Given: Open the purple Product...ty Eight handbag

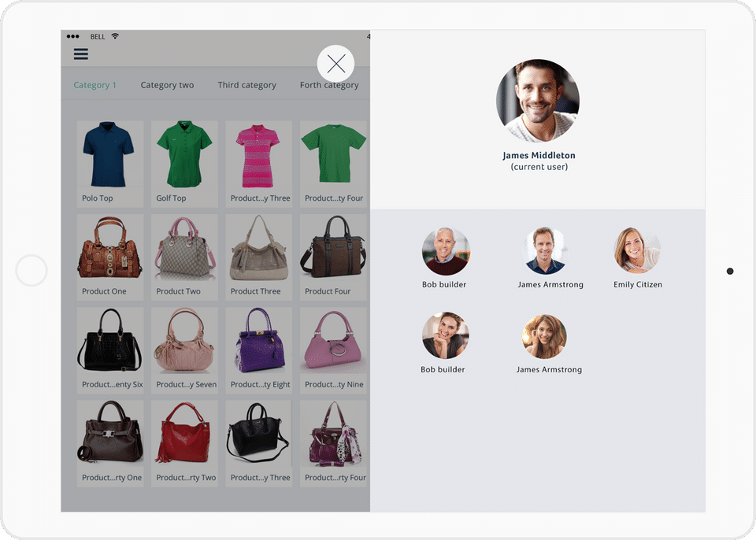Looking at the screenshot, I should click(259, 350).
